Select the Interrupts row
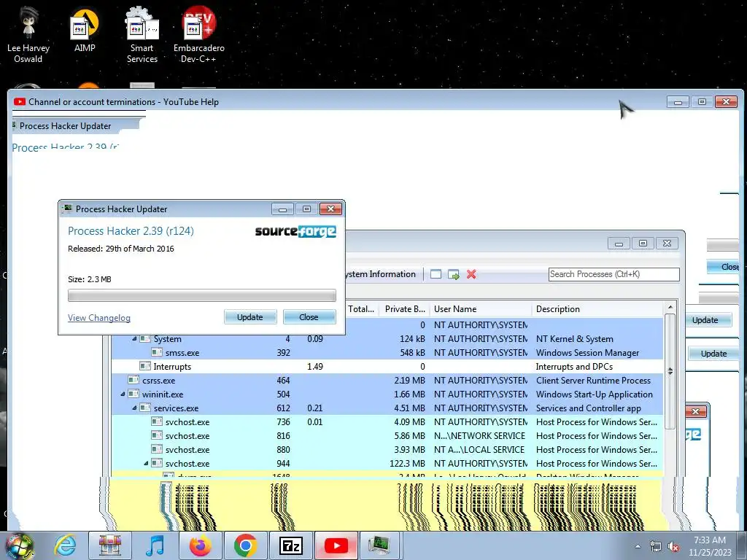 (x=387, y=367)
